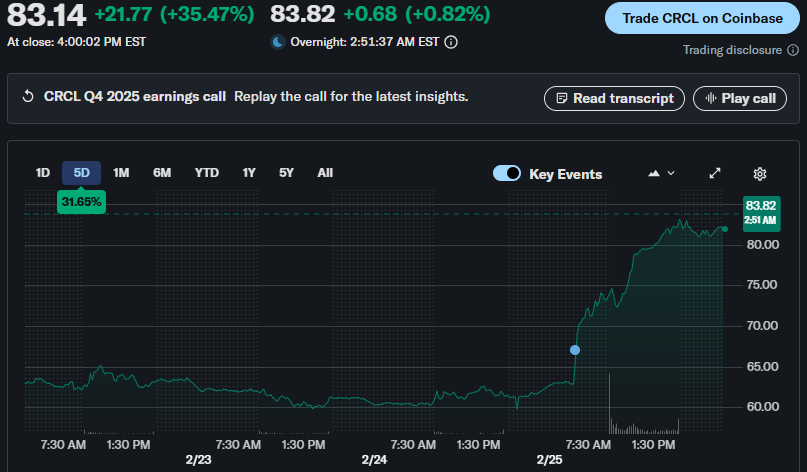Show YTD chart range
The image size is (807, 472).
pyautogui.click(x=207, y=173)
